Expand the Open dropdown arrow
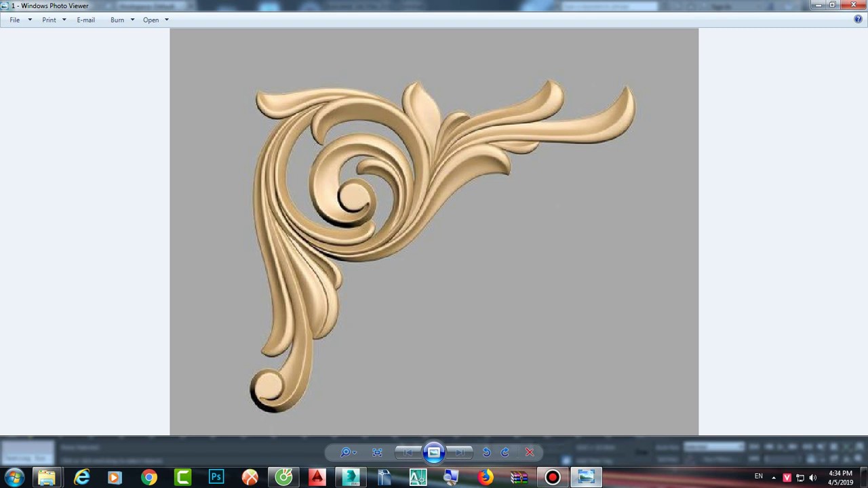Image resolution: width=868 pixels, height=488 pixels. 167,20
